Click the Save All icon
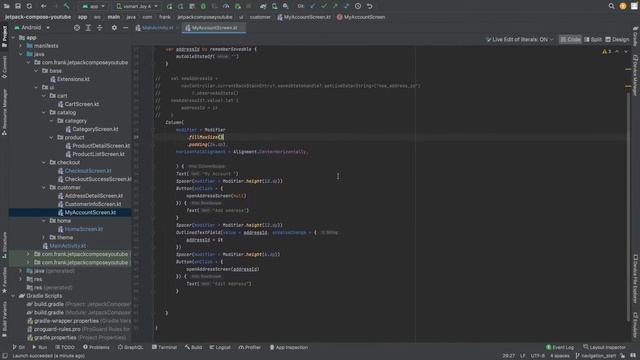 pyautogui.click(x=18, y=6)
